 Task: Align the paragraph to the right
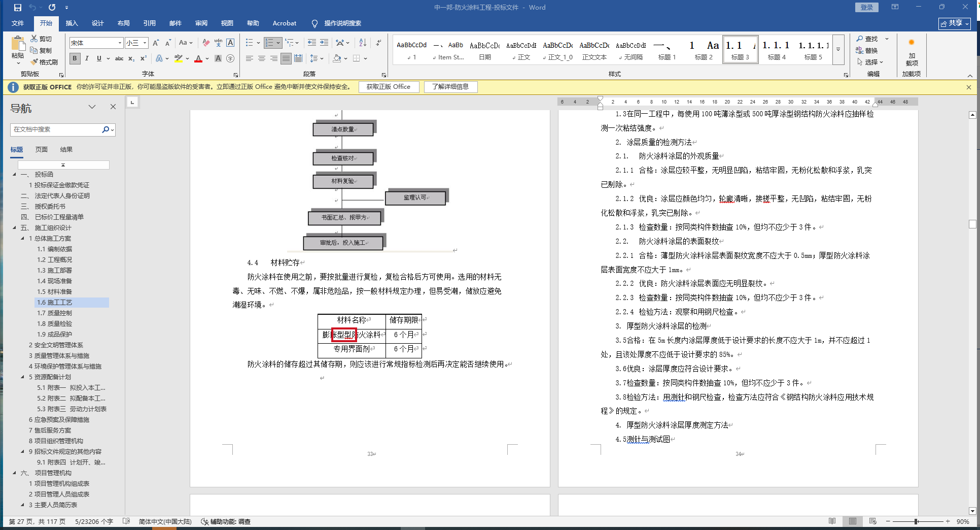point(273,58)
